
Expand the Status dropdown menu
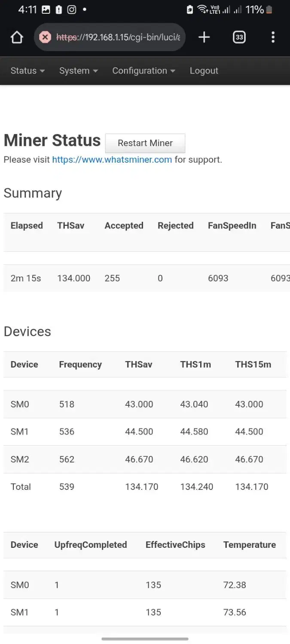tap(27, 71)
